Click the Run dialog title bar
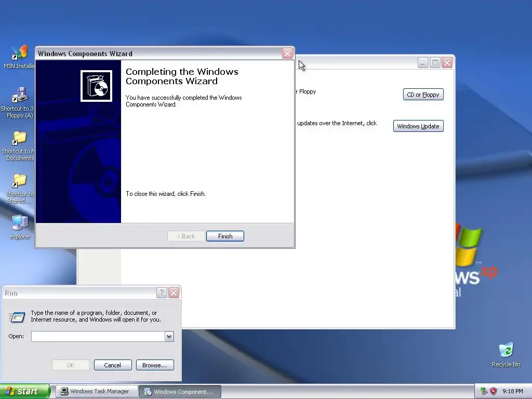The height and width of the screenshot is (399, 532). click(x=79, y=293)
